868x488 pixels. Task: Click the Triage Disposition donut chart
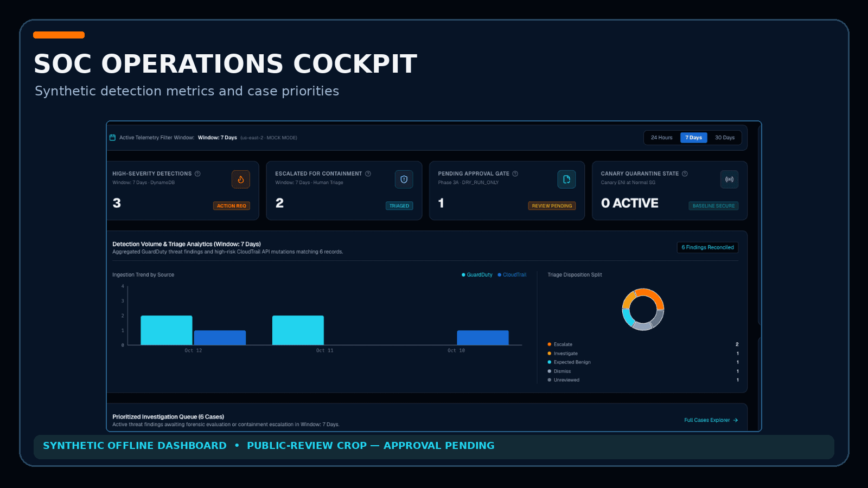click(643, 310)
